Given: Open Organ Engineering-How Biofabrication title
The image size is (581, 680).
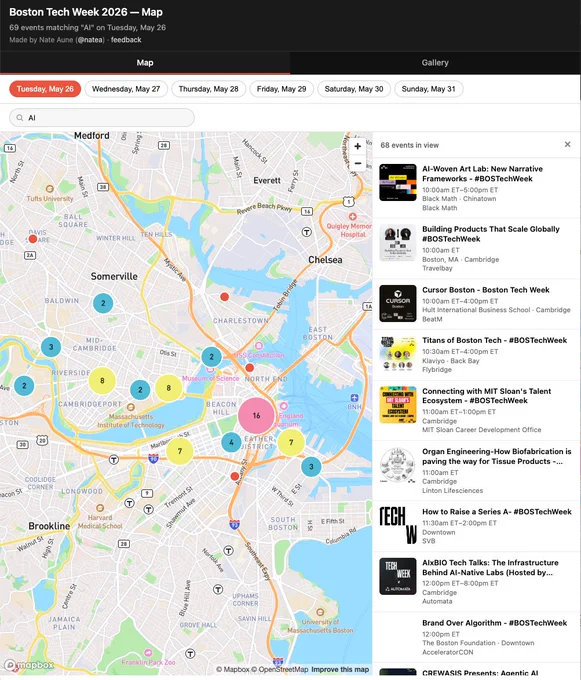Looking at the screenshot, I should (x=496, y=456).
